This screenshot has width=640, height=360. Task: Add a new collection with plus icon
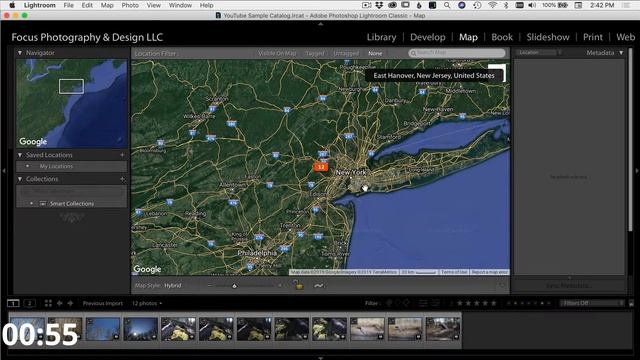(x=122, y=179)
